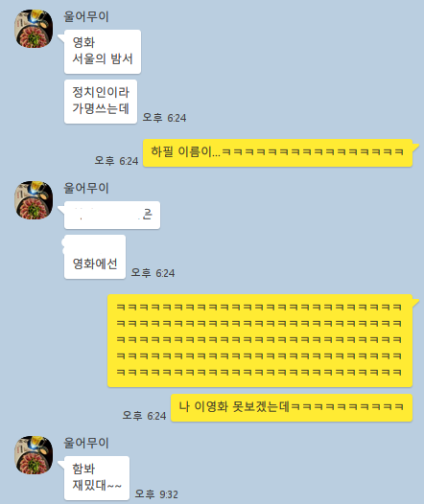Open the middle profile picture of 울어무이
The image size is (424, 504).
click(x=34, y=200)
